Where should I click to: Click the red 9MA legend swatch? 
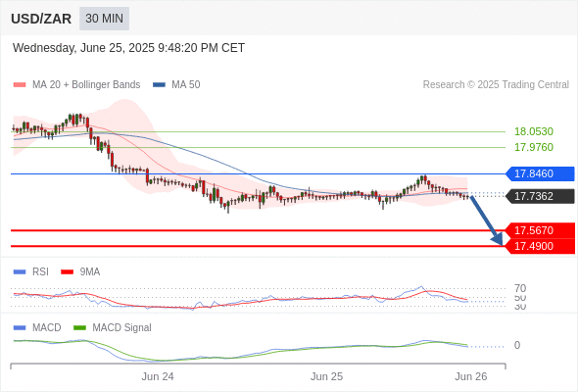pos(67,272)
